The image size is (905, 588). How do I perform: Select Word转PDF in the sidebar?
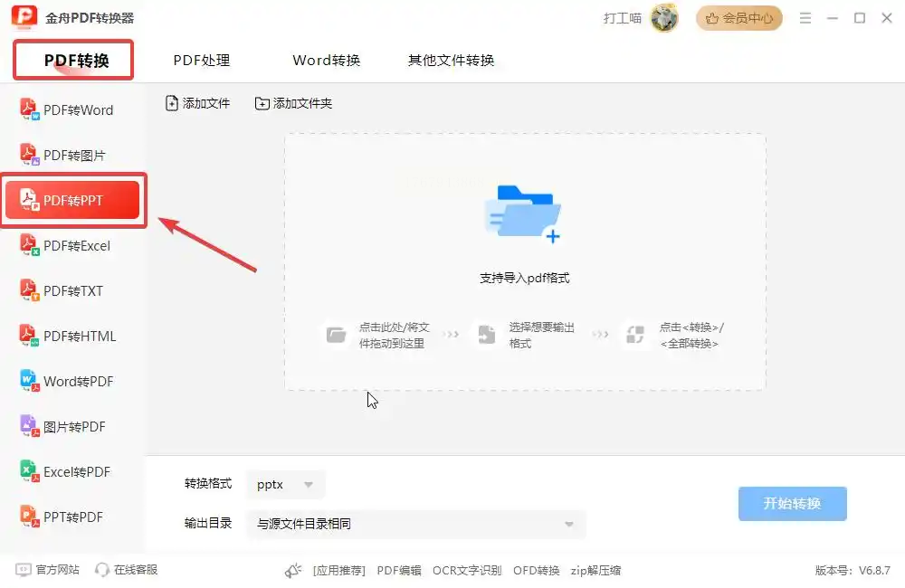click(67, 381)
